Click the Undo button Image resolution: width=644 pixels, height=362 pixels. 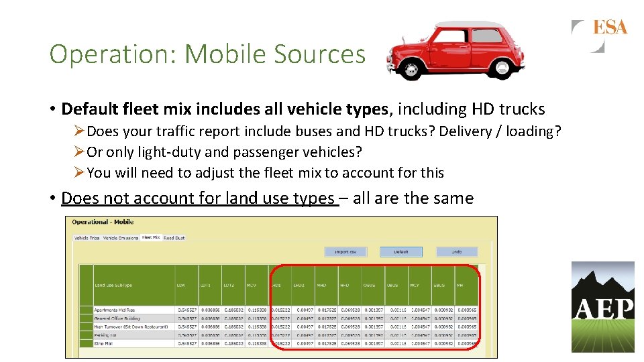(457, 251)
